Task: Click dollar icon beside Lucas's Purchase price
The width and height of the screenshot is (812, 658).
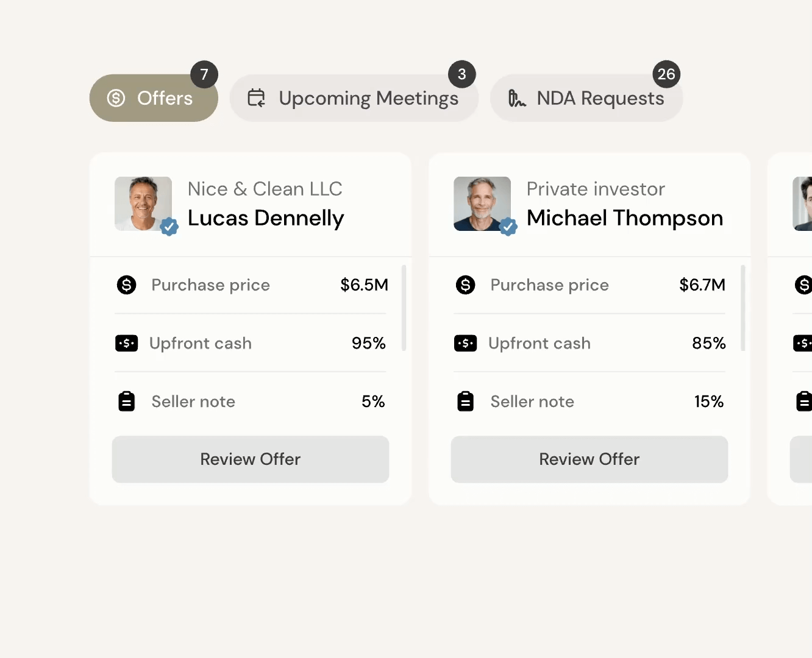Action: [126, 285]
